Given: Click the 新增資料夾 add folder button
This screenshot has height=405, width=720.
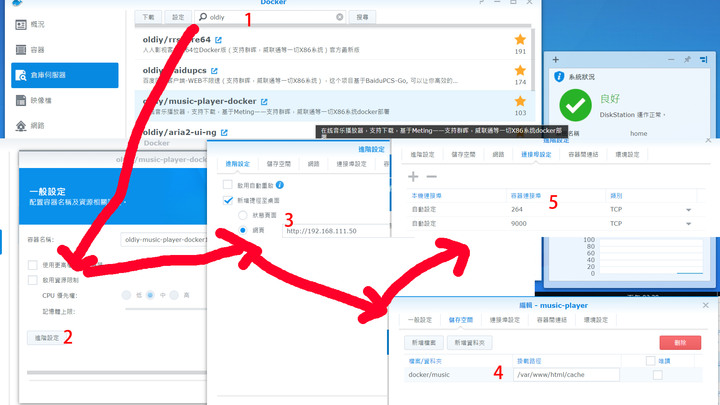Looking at the screenshot, I should click(x=469, y=343).
